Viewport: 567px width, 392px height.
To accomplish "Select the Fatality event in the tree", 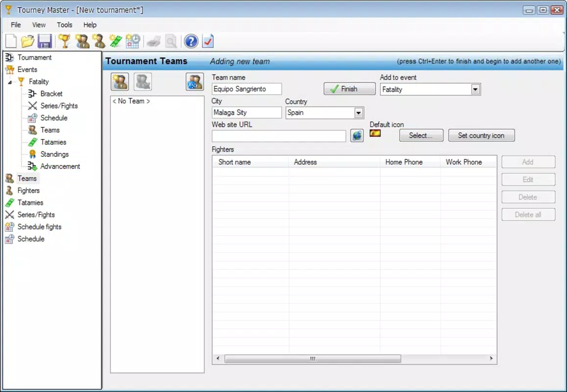I will [x=39, y=82].
